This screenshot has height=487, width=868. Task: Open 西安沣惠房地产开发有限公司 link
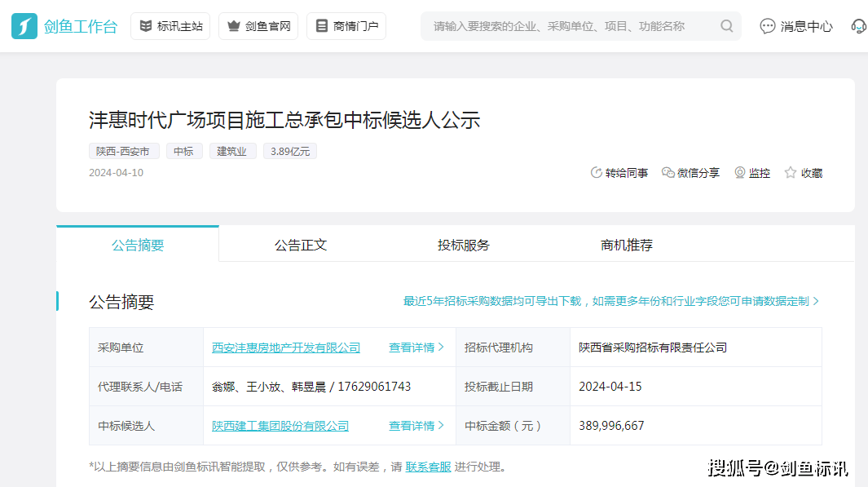click(x=285, y=348)
